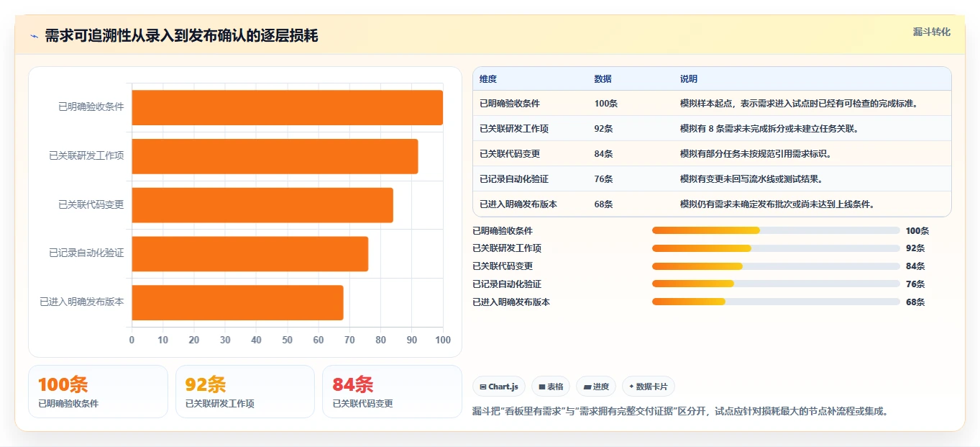
Task: Click the lightning icon beside the page title
Action: pyautogui.click(x=35, y=36)
